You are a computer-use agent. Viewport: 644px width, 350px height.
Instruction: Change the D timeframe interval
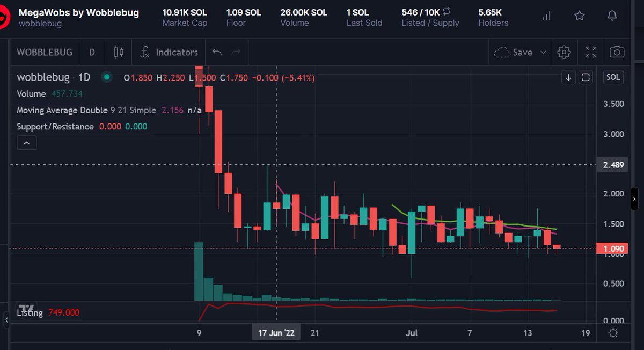(x=92, y=52)
